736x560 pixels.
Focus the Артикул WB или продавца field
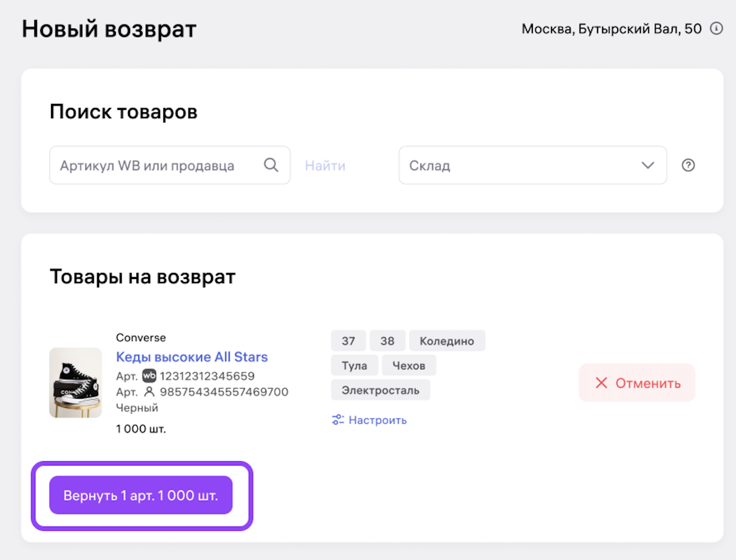[157, 166]
